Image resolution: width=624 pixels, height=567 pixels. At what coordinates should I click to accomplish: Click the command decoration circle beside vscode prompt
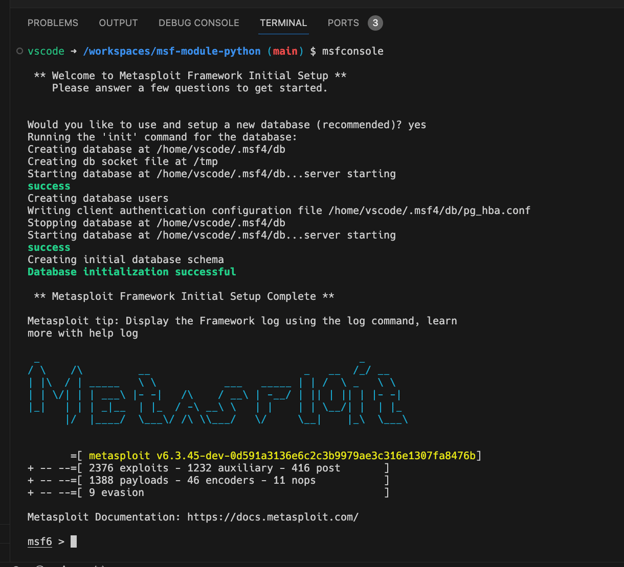point(19,51)
